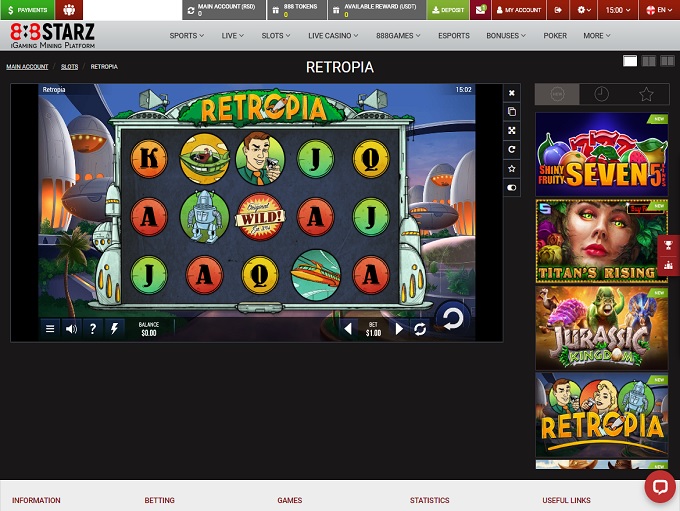Reload the game with refresh icon

tap(512, 149)
